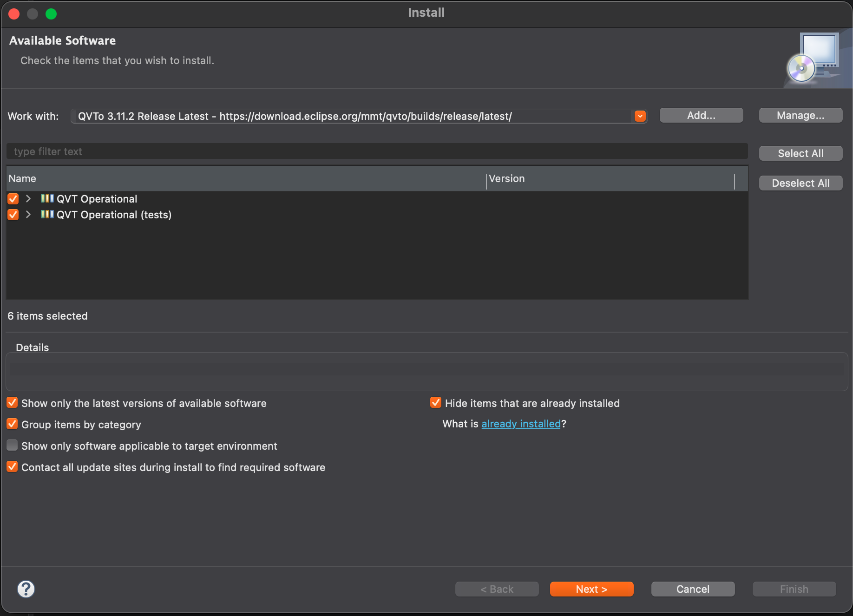
Task: Open Manage... software sites button
Action: point(801,116)
